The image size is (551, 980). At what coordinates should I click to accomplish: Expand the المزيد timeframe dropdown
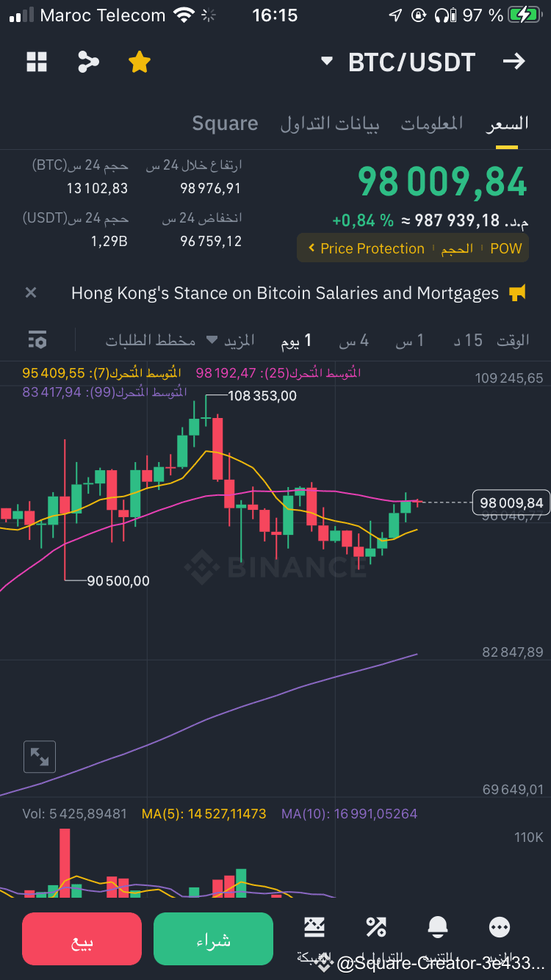230,340
